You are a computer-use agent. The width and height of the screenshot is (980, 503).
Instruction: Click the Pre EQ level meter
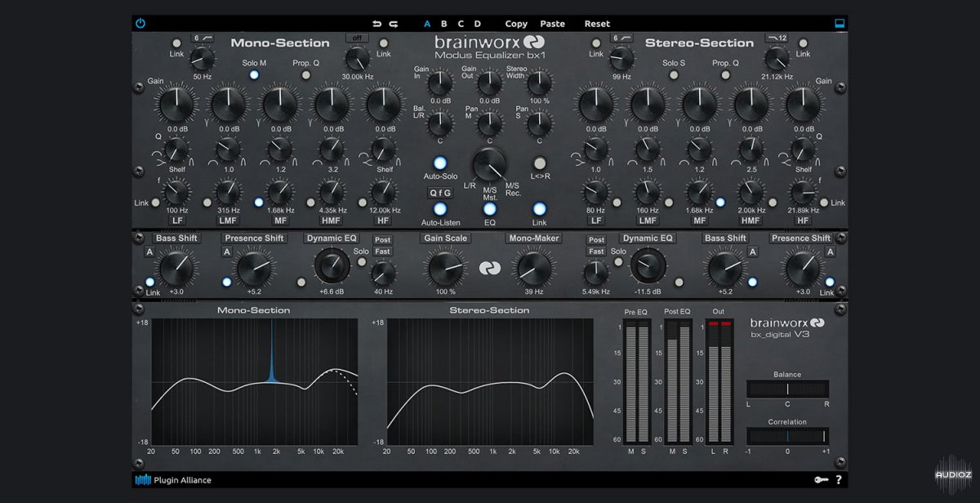point(635,382)
